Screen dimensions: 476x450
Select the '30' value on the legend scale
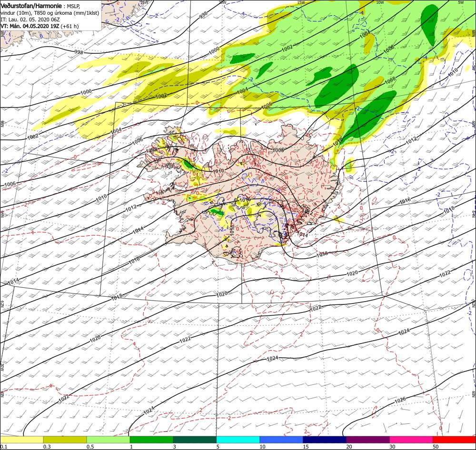(x=393, y=447)
